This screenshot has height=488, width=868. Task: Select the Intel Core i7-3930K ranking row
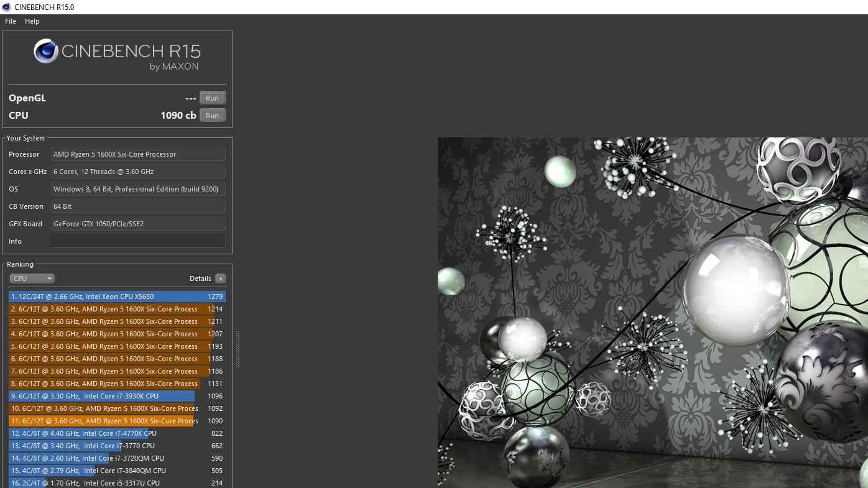coord(117,396)
